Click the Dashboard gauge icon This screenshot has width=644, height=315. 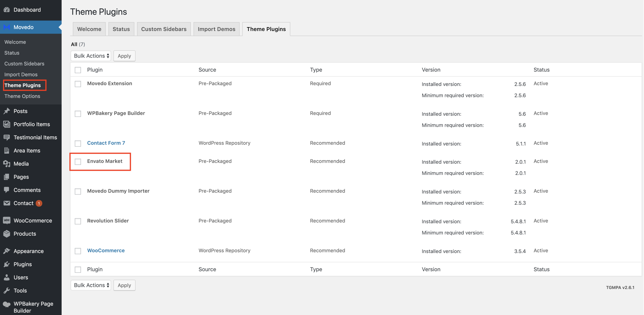[x=7, y=10]
